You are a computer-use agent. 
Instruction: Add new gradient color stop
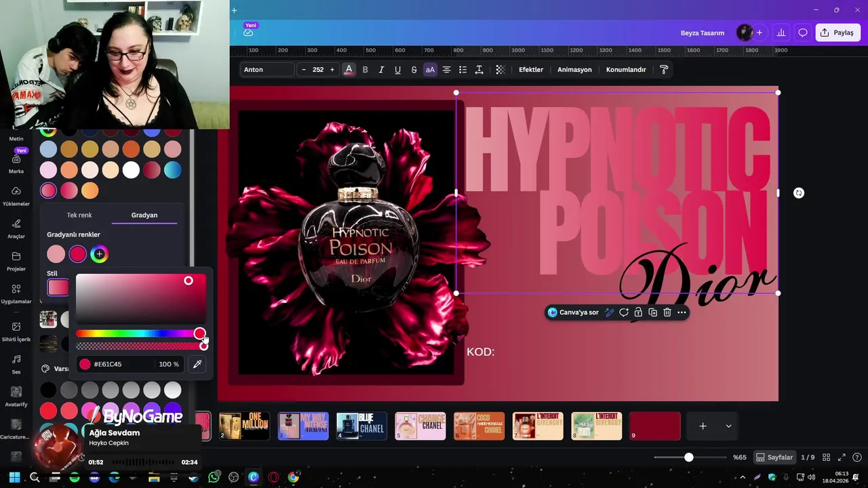(99, 254)
